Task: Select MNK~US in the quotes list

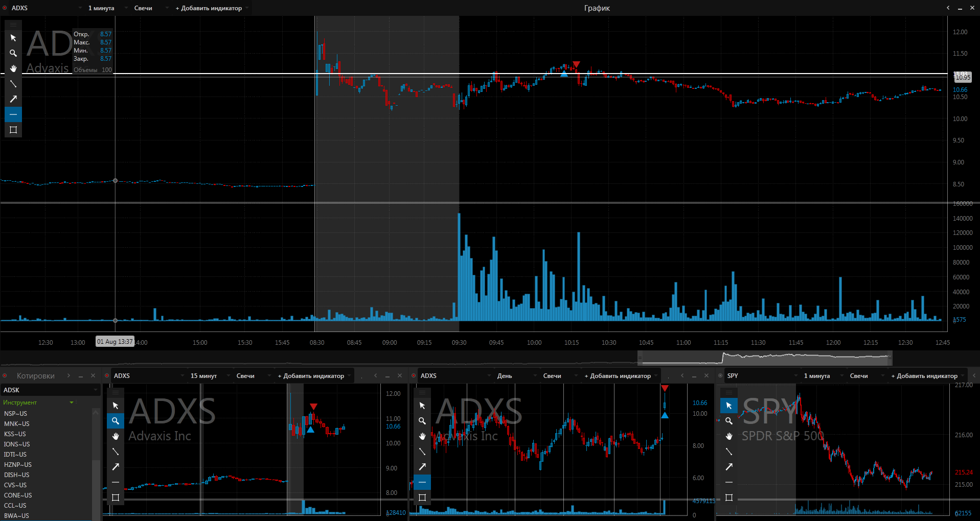Action: (46, 424)
